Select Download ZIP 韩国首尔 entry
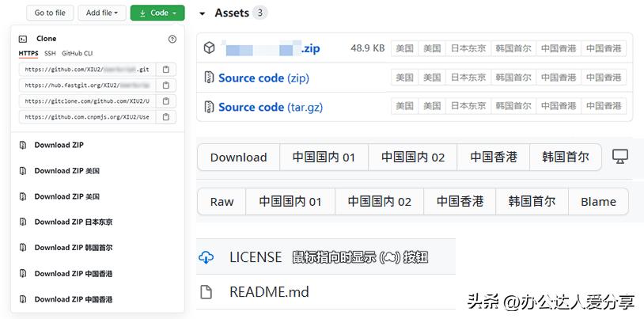The image size is (644, 319). point(73,248)
